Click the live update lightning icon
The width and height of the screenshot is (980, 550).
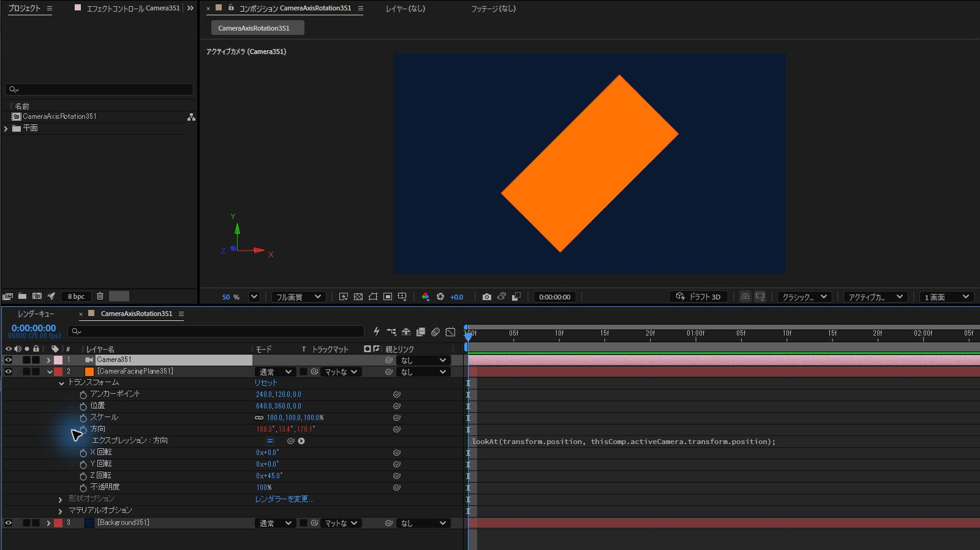[377, 332]
